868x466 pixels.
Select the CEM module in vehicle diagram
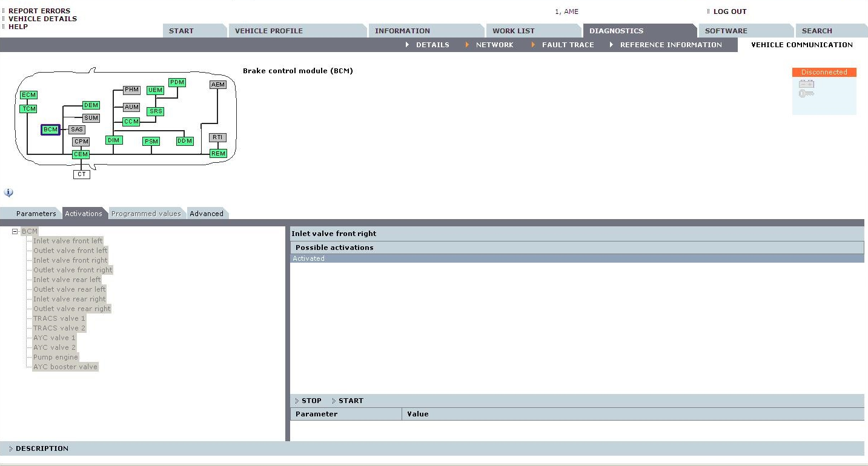click(81, 154)
